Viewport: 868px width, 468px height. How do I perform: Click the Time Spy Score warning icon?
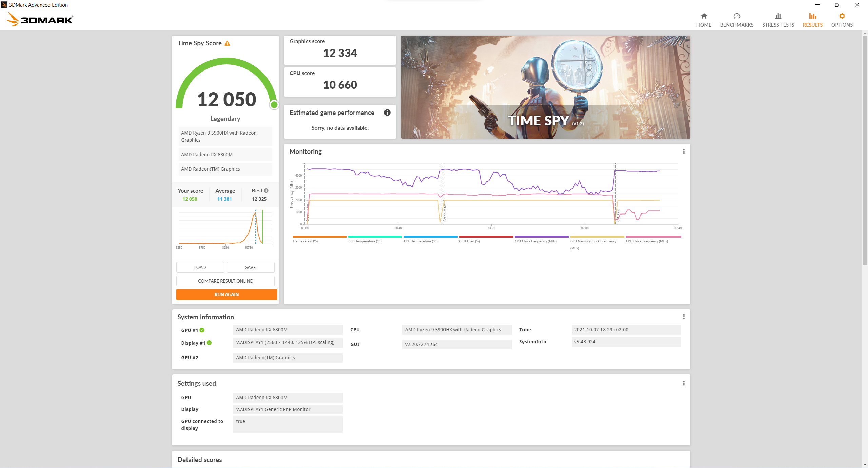[227, 43]
